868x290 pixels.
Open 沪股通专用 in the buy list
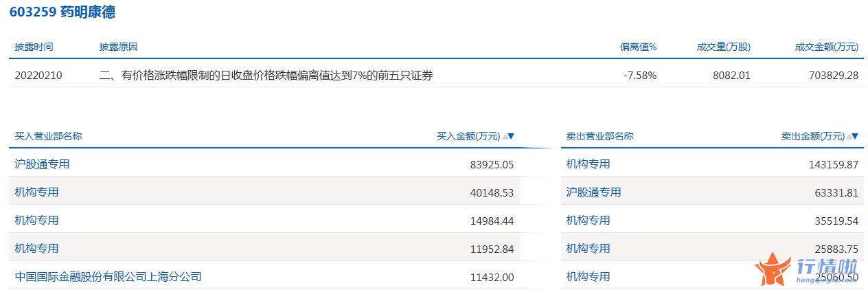[42, 164]
